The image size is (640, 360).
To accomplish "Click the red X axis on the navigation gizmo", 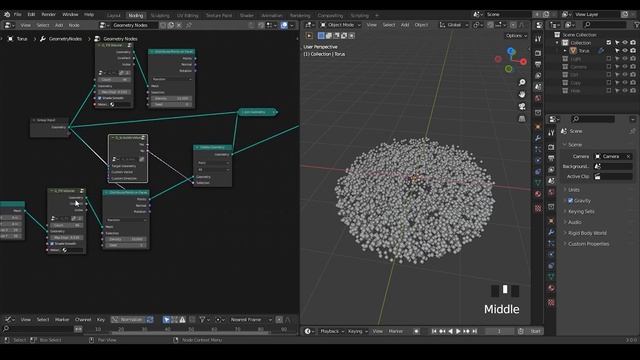I will click(x=523, y=62).
